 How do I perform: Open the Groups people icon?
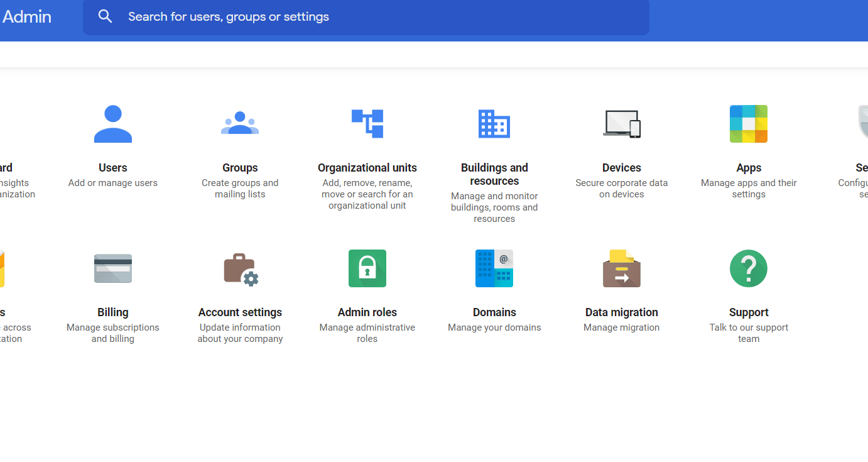pyautogui.click(x=240, y=123)
